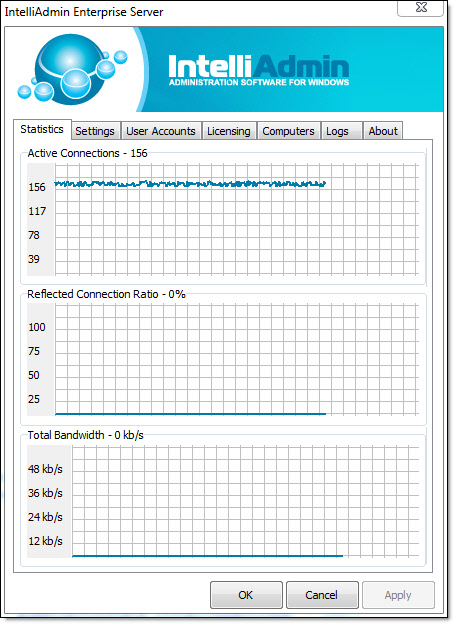Click the 24 kb/s axis label
Image resolution: width=454 pixels, height=624 pixels.
coord(45,517)
